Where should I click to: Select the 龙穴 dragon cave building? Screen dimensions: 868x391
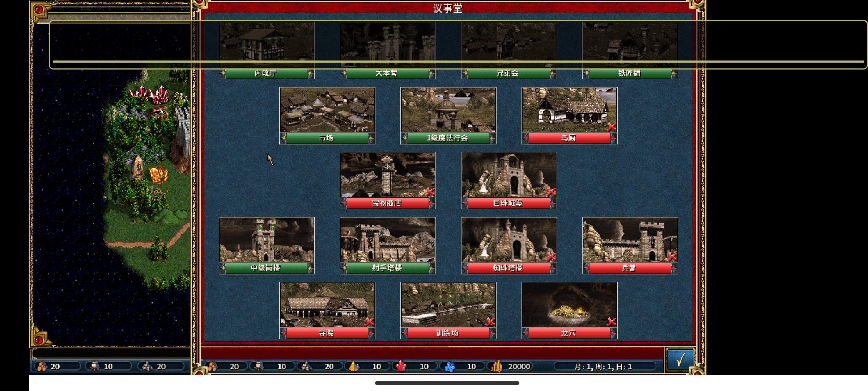[x=570, y=311]
